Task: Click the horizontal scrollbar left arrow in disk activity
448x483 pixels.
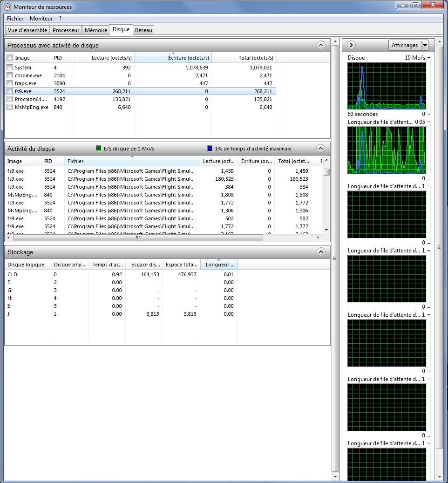Action: (x=8, y=238)
